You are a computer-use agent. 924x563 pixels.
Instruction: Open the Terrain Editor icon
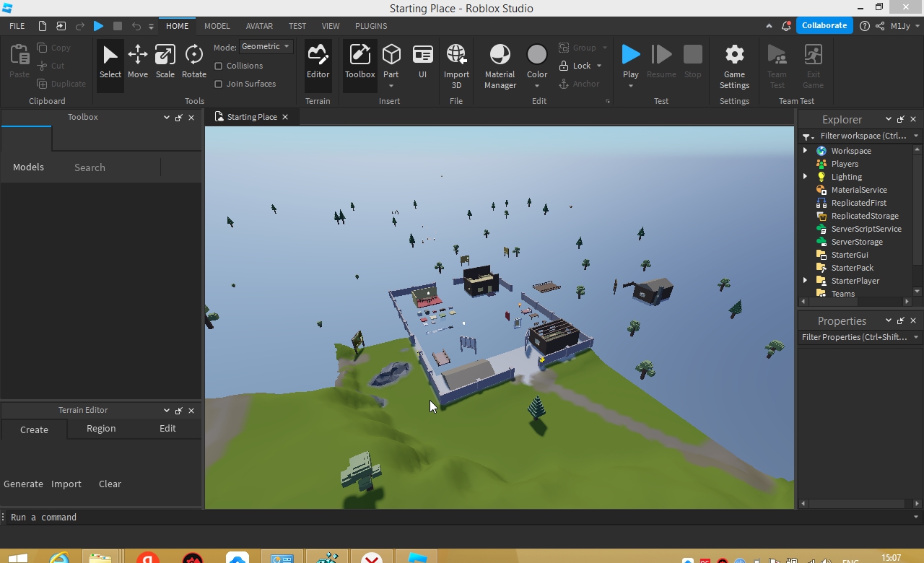[x=318, y=62]
